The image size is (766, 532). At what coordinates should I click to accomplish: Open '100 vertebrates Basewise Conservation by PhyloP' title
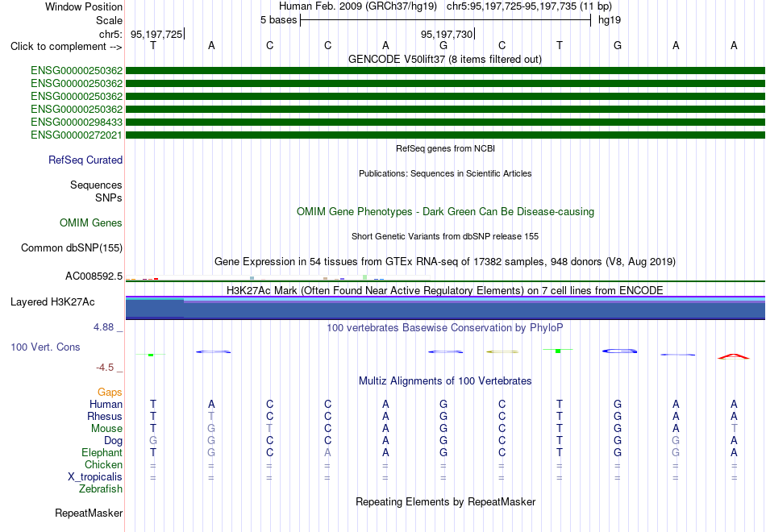coord(444,328)
